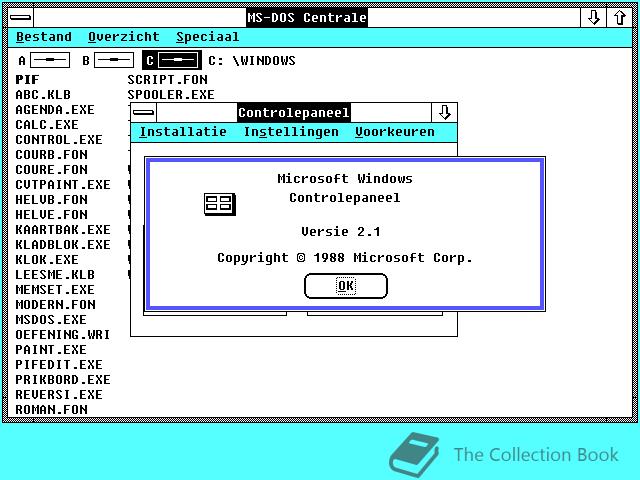Select CVTPAINT.EXE in the file list
Image resolution: width=640 pixels, height=480 pixels.
click(63, 184)
